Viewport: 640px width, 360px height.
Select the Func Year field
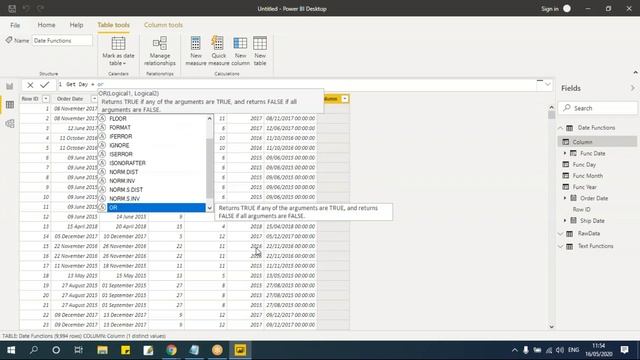coord(584,187)
